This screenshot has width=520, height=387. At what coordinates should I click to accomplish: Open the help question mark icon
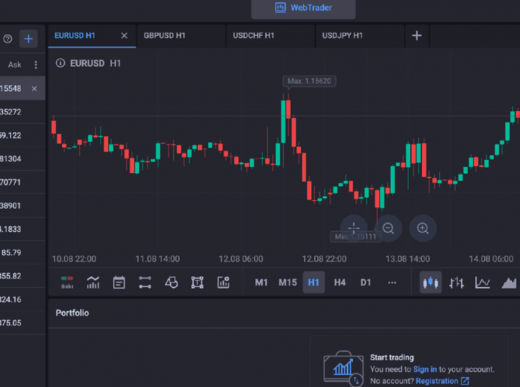click(x=8, y=39)
